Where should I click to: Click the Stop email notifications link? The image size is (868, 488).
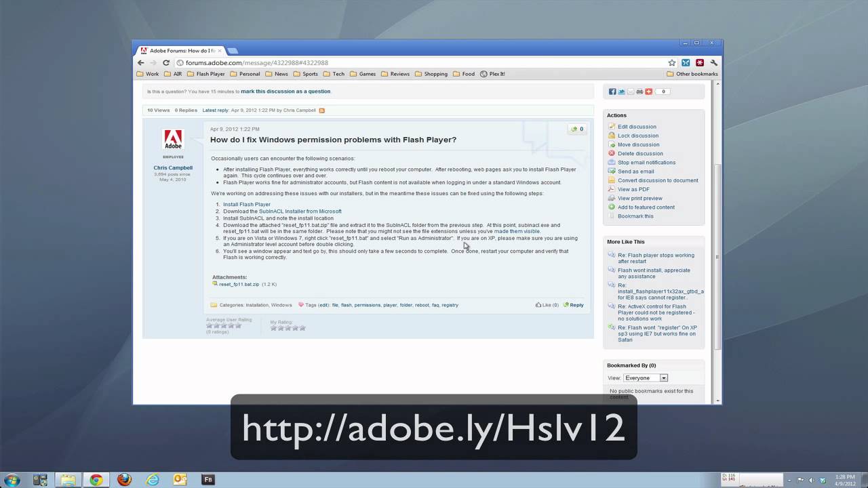[x=647, y=163]
